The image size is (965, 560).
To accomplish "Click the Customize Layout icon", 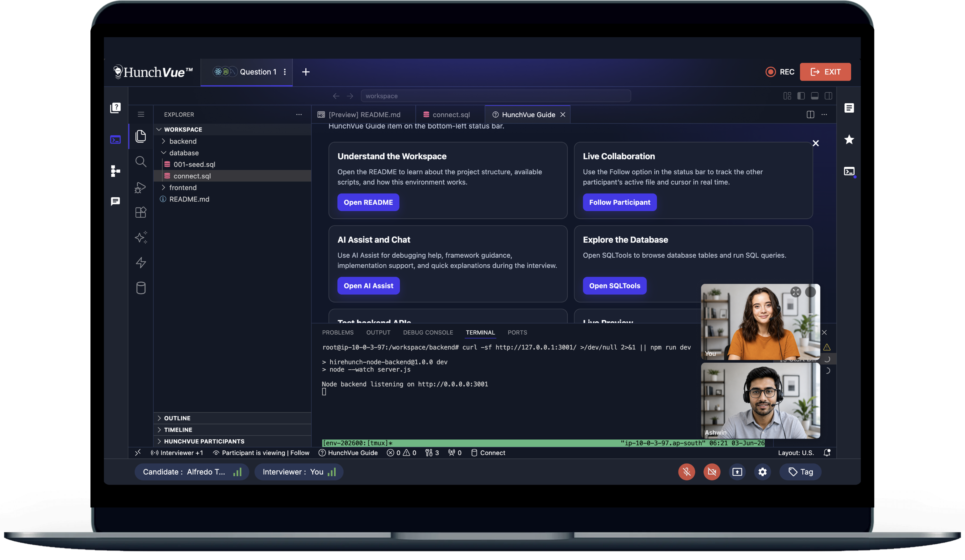I will 787,96.
